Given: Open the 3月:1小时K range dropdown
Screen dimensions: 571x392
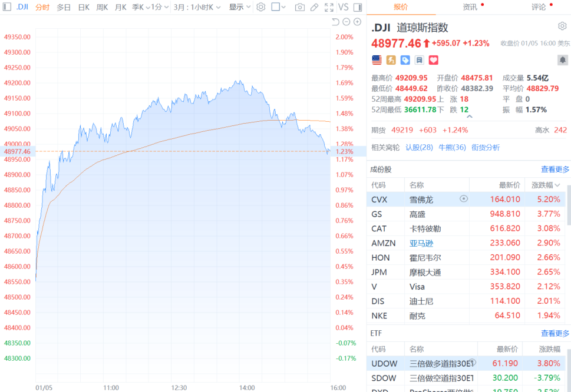Looking at the screenshot, I should [x=197, y=7].
